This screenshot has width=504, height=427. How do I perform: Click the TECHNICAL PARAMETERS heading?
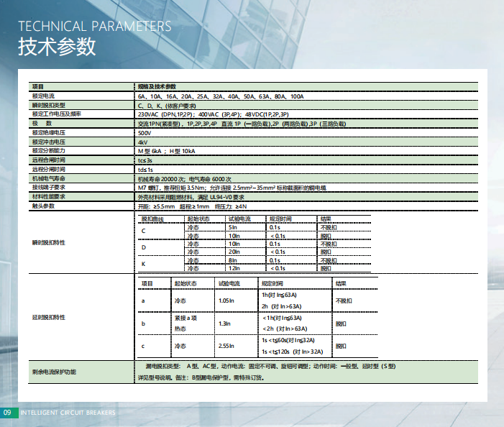(x=94, y=27)
